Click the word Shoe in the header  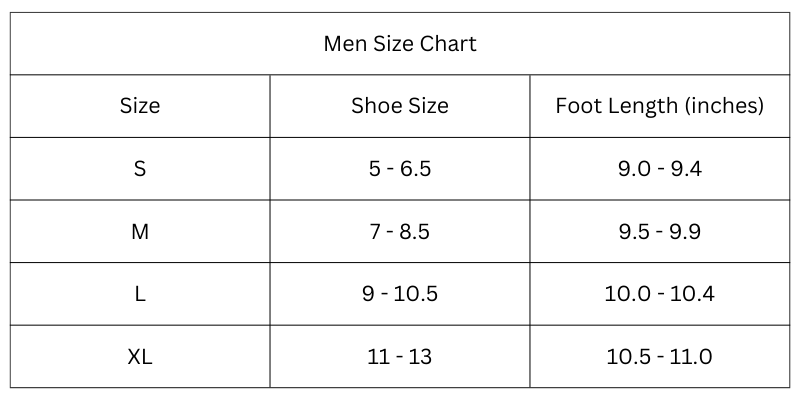click(371, 106)
